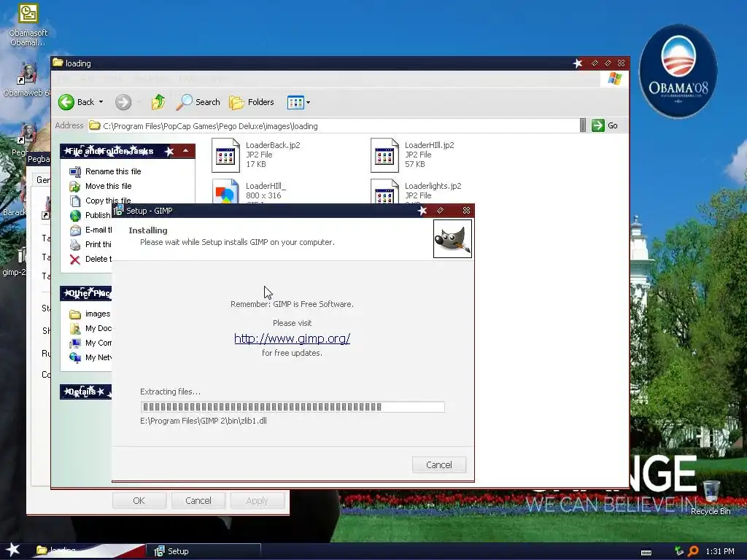The width and height of the screenshot is (747, 560).
Task: Click the E-mail this file envelope icon
Action: click(75, 230)
